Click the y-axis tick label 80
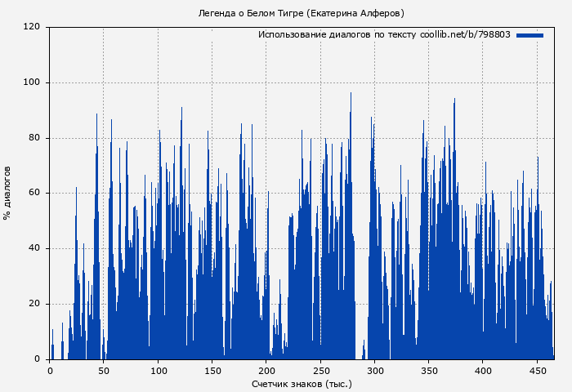Image resolution: width=572 pixels, height=392 pixels. 34,138
